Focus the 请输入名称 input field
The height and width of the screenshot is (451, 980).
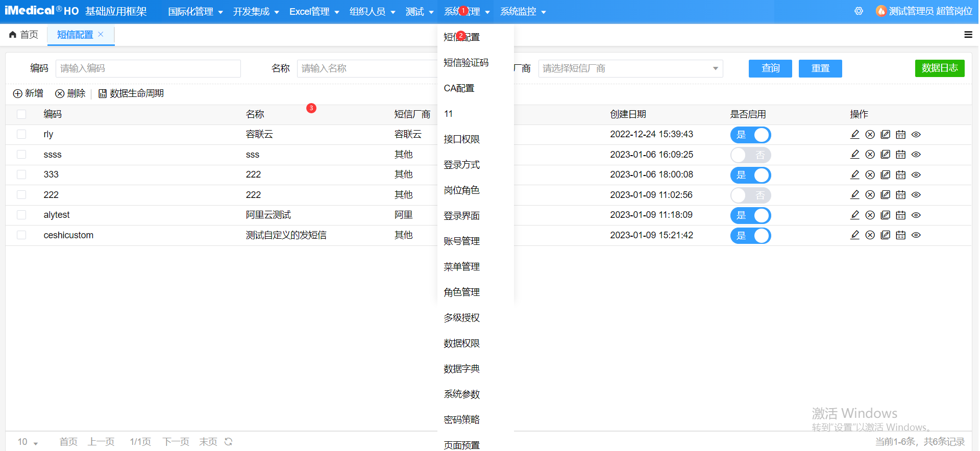(x=367, y=68)
